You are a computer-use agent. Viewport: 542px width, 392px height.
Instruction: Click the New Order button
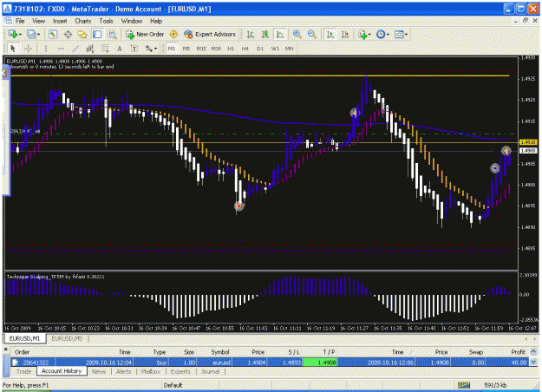(x=145, y=34)
